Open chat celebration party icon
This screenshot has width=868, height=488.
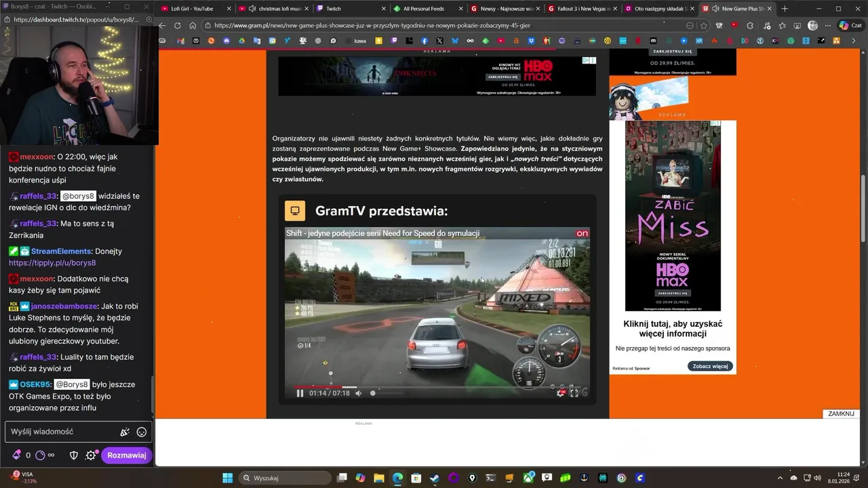125,432
